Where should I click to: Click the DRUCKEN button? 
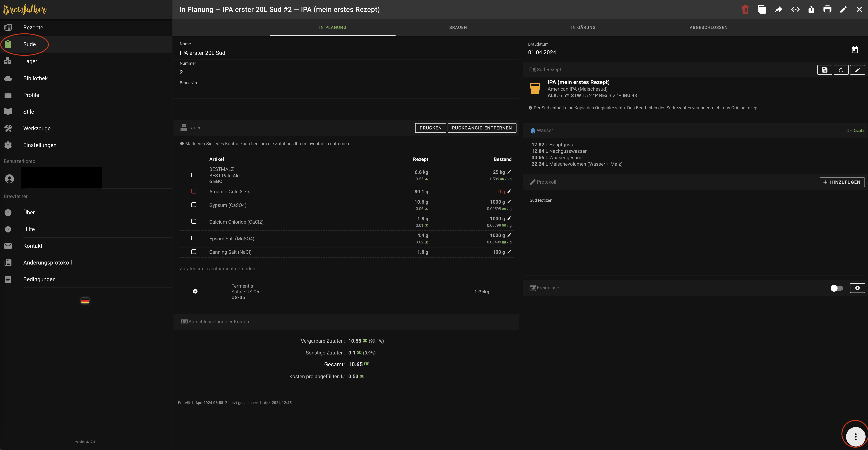(430, 128)
